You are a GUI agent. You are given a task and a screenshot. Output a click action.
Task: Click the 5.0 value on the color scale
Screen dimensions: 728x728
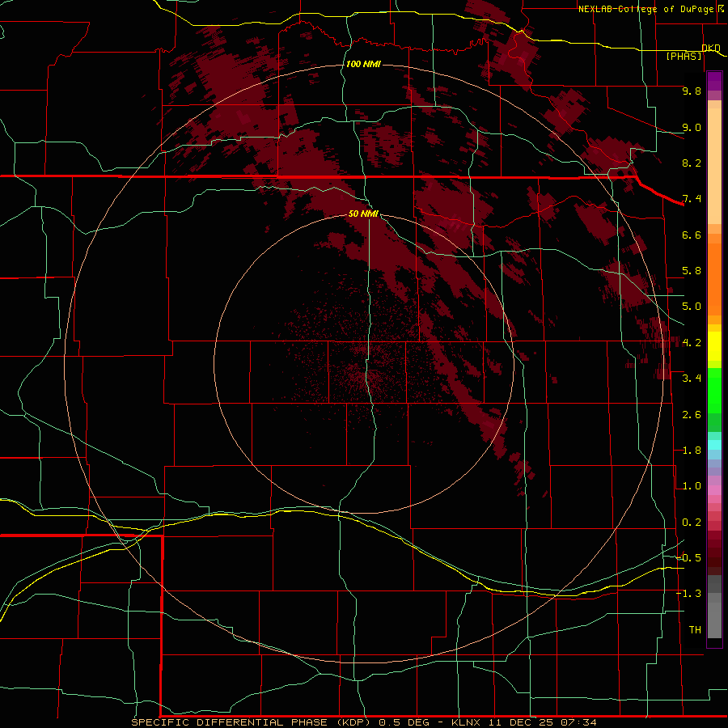692,307
